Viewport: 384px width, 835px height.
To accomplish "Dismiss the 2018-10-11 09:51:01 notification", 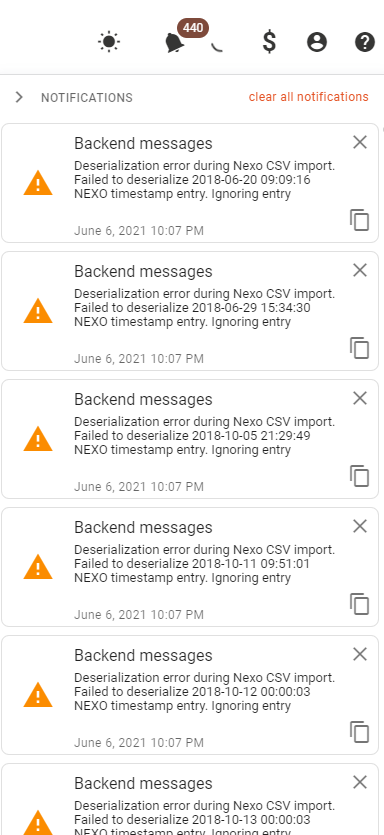I will 360,526.
